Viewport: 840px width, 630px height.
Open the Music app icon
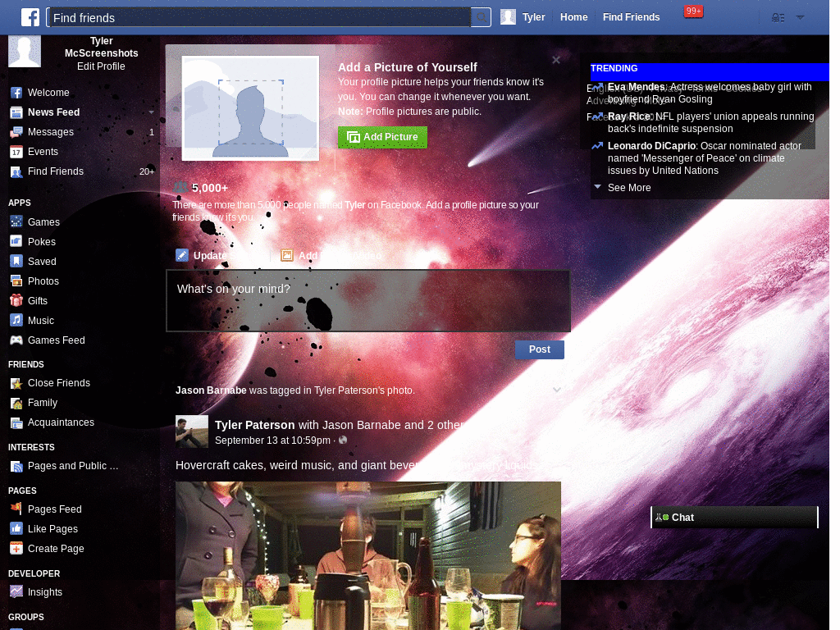pyautogui.click(x=16, y=321)
